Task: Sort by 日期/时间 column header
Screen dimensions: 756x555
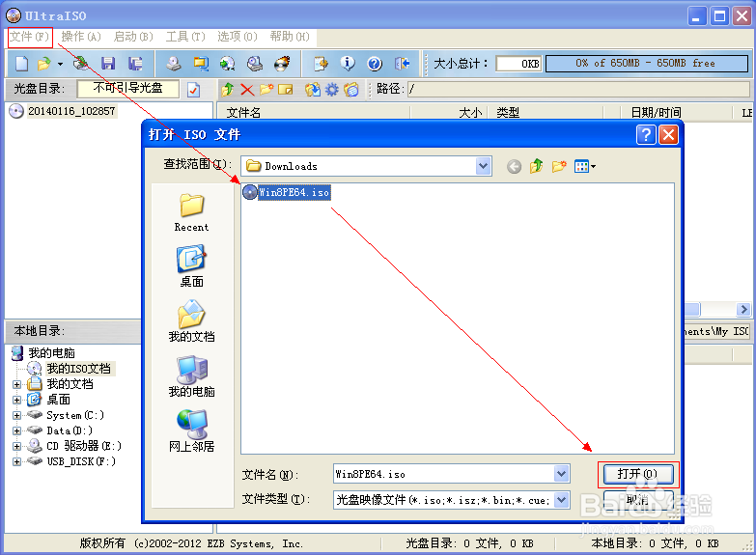Action: (656, 113)
